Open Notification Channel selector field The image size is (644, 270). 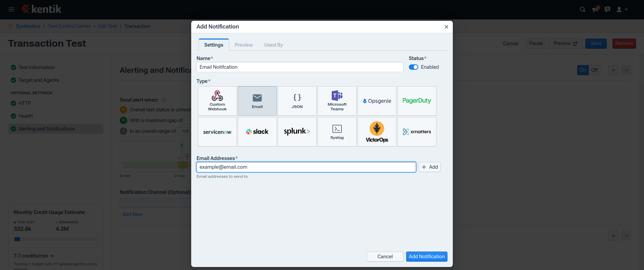tap(155, 203)
